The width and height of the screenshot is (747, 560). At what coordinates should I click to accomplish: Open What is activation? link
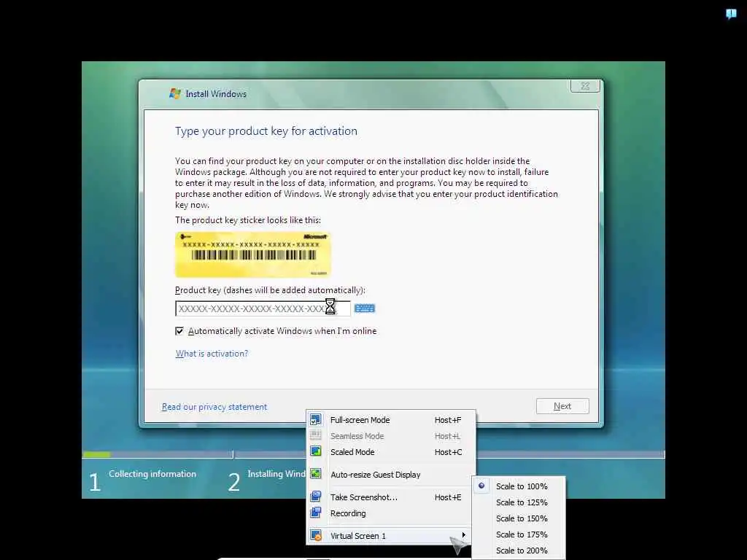click(212, 354)
